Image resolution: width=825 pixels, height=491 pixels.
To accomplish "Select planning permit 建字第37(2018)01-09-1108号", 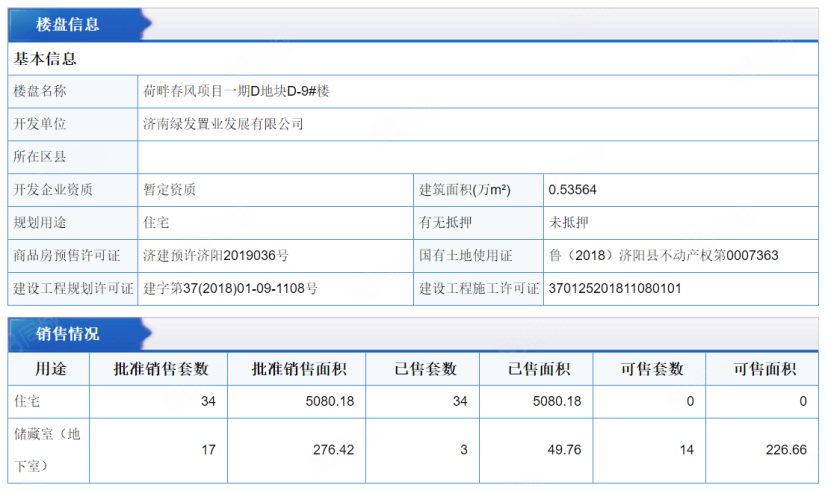I will coord(230,288).
